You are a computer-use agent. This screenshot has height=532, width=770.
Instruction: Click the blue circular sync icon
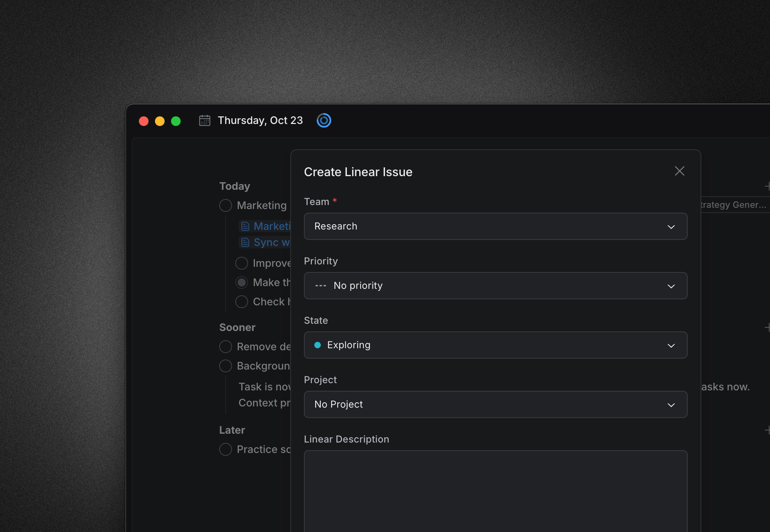tap(324, 120)
